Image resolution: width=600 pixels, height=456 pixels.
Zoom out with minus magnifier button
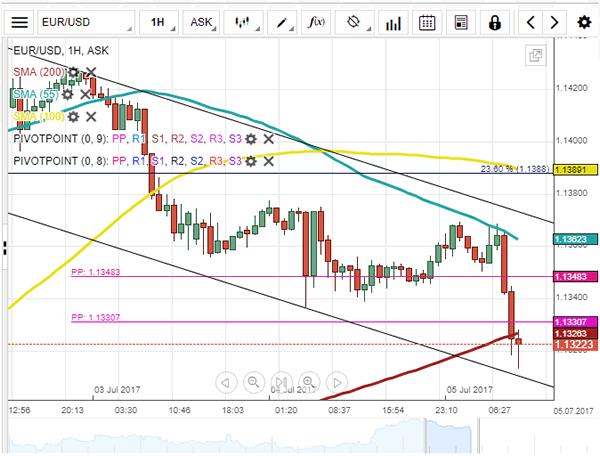coord(254,382)
